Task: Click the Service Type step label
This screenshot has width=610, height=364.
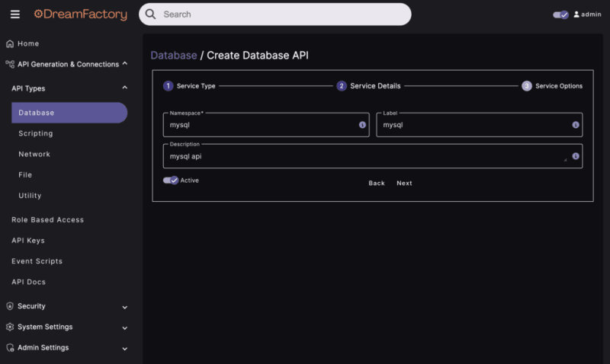Action: click(x=196, y=86)
